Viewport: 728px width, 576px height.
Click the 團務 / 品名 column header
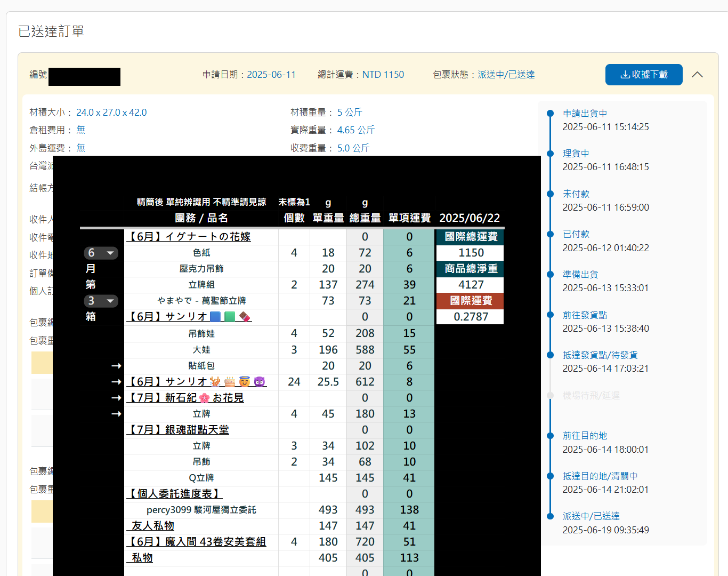pos(201,218)
